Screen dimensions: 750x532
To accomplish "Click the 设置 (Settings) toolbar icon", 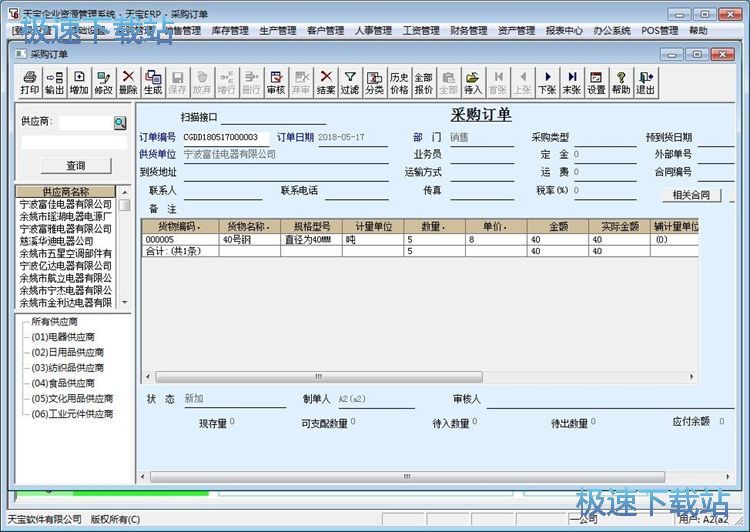I will click(x=596, y=82).
